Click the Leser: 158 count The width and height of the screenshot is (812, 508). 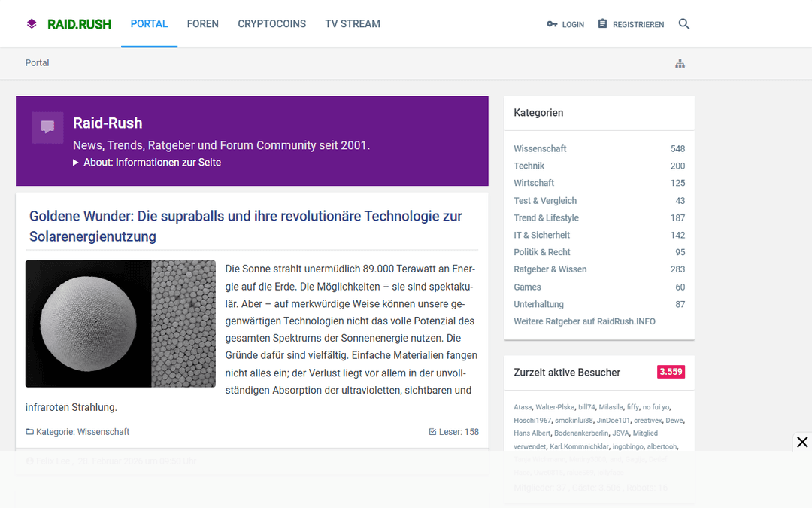pyautogui.click(x=459, y=432)
